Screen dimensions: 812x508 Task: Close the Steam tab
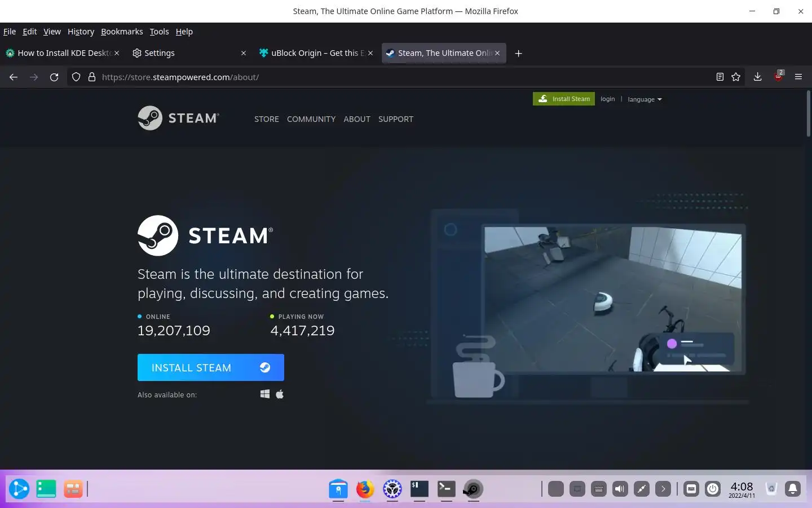[x=497, y=53]
